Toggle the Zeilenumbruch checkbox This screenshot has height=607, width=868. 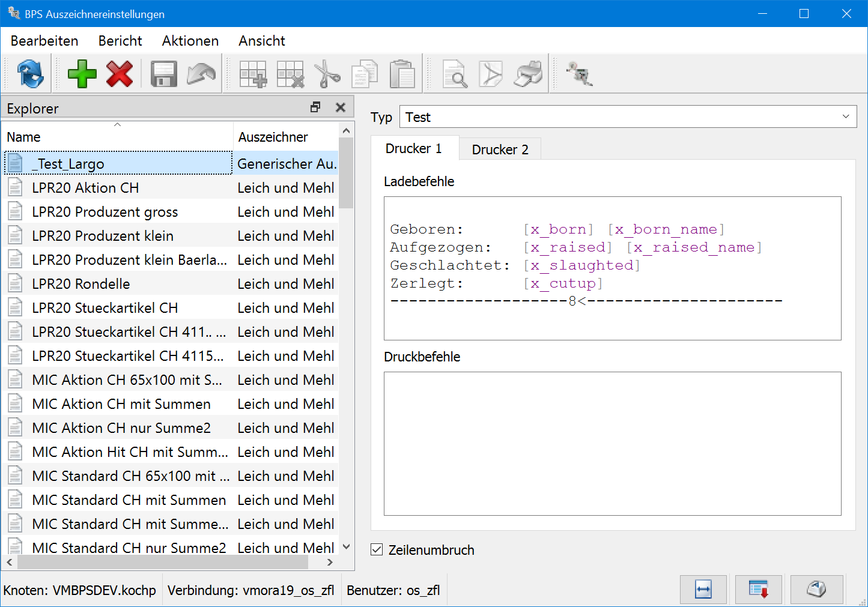click(x=377, y=549)
